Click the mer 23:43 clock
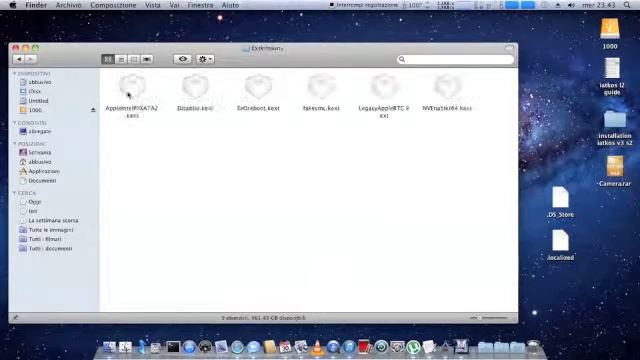Screen dimensions: 640x360 (598, 5)
